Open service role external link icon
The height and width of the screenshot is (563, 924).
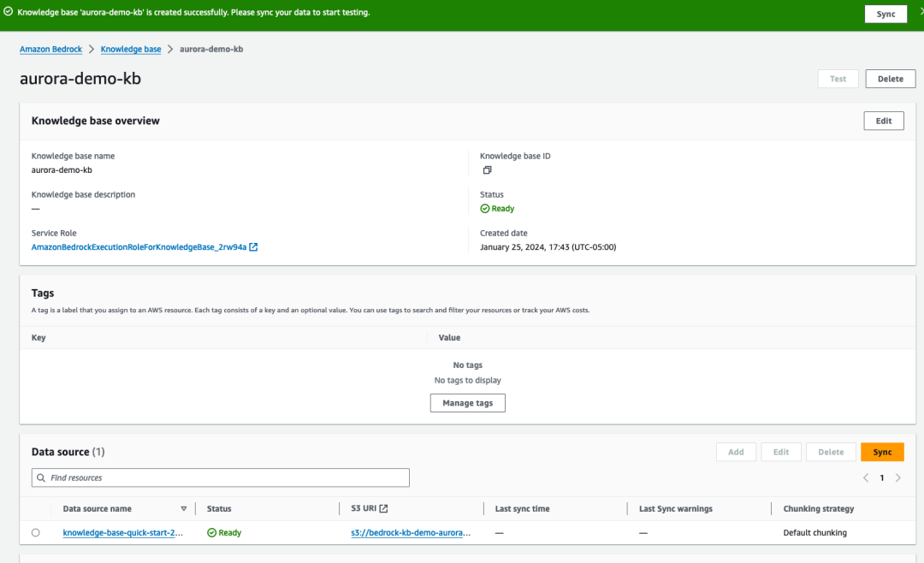tap(253, 247)
